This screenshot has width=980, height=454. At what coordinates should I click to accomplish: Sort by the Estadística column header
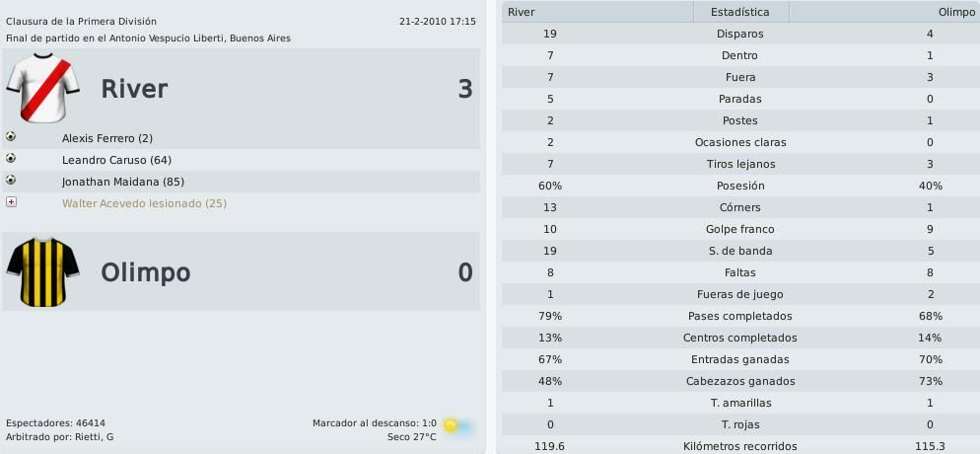point(740,12)
